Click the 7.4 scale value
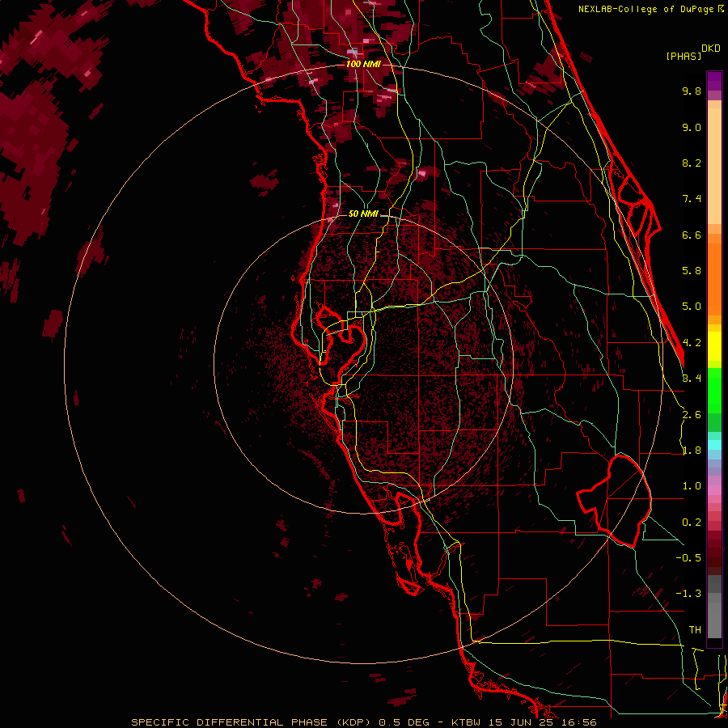This screenshot has height=728, width=728. click(692, 199)
